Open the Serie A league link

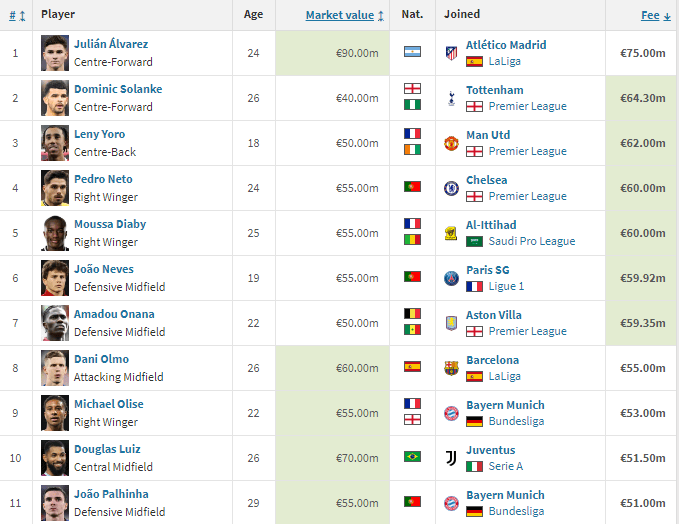[506, 466]
